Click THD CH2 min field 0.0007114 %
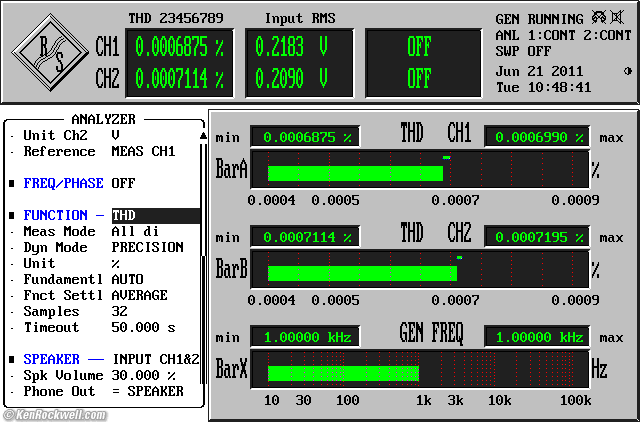Image resolution: width=640 pixels, height=422 pixels. (305, 238)
